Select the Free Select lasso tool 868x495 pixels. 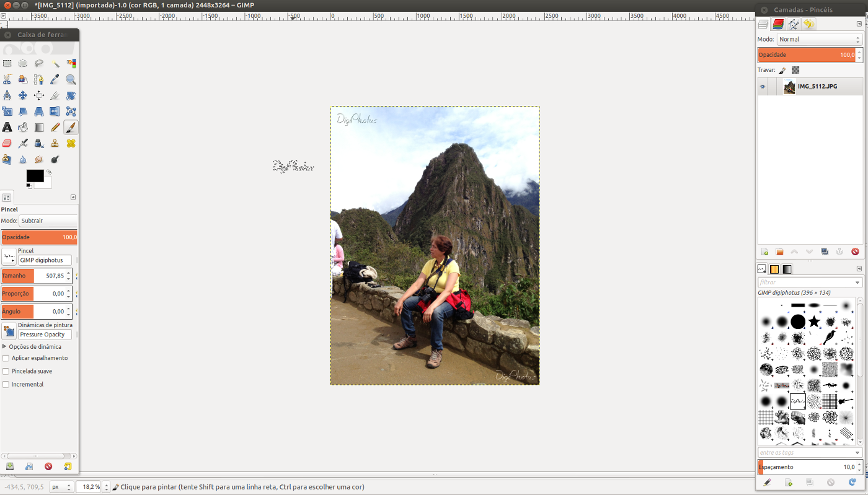pos(39,63)
